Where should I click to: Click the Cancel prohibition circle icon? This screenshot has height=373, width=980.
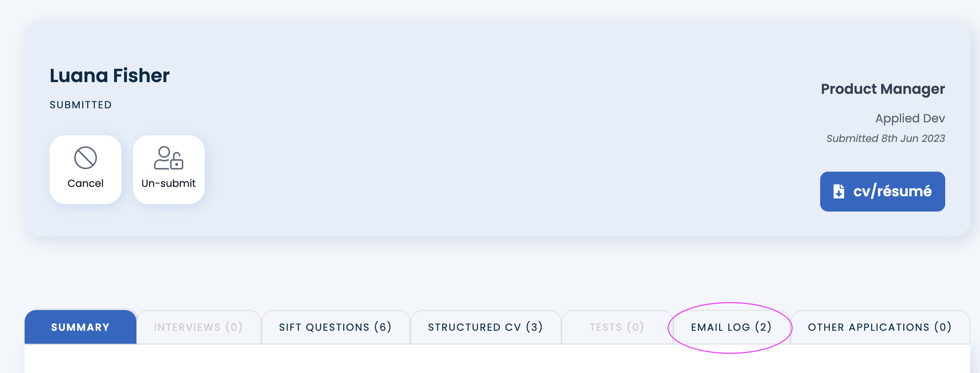click(86, 158)
